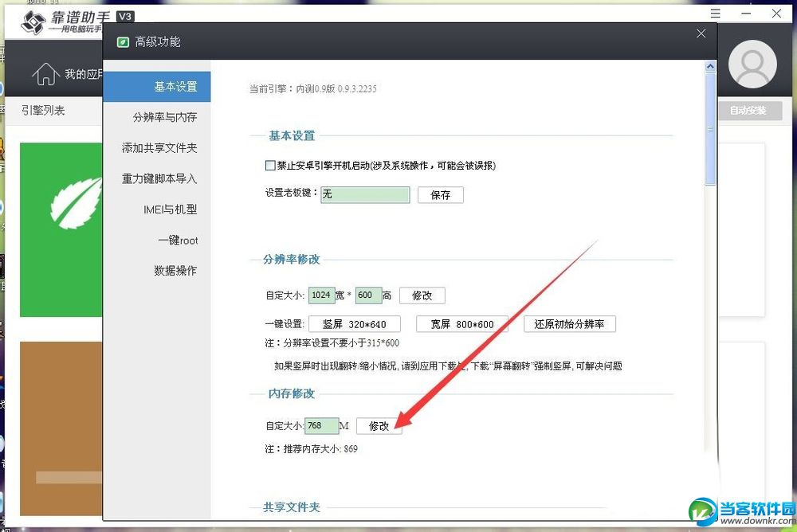
Task: Click the 设置老板键 input field
Action: pyautogui.click(x=365, y=194)
